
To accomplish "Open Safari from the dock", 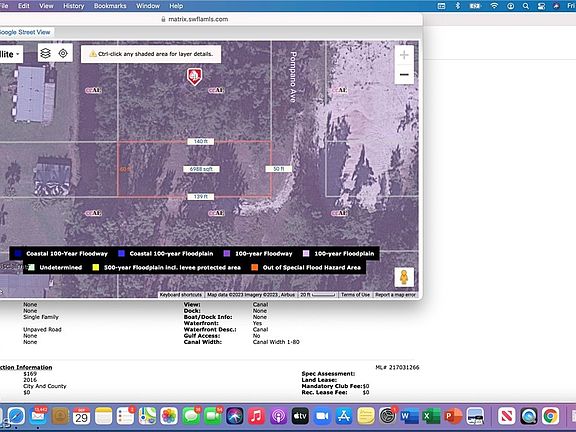I will click(16, 416).
